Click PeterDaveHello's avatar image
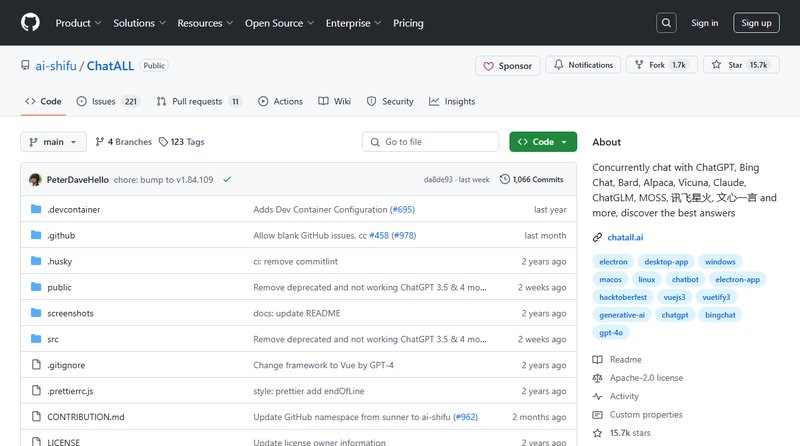This screenshot has width=800, height=446. click(36, 180)
